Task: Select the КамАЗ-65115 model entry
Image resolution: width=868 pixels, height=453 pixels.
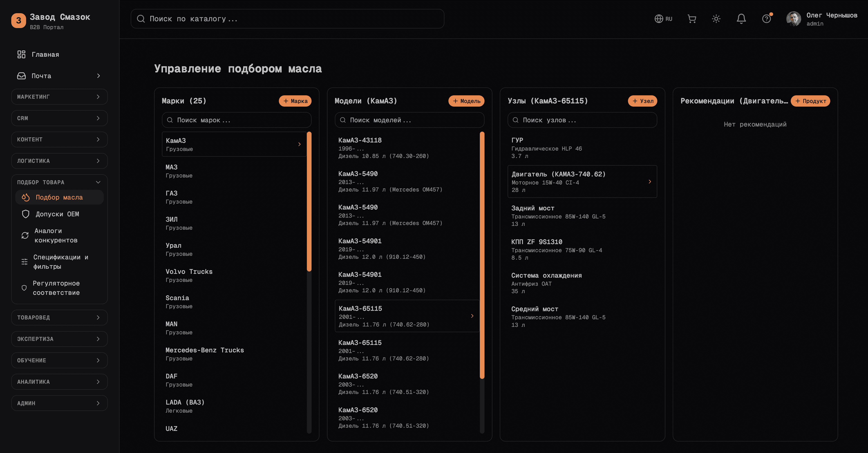Action: pyautogui.click(x=407, y=316)
